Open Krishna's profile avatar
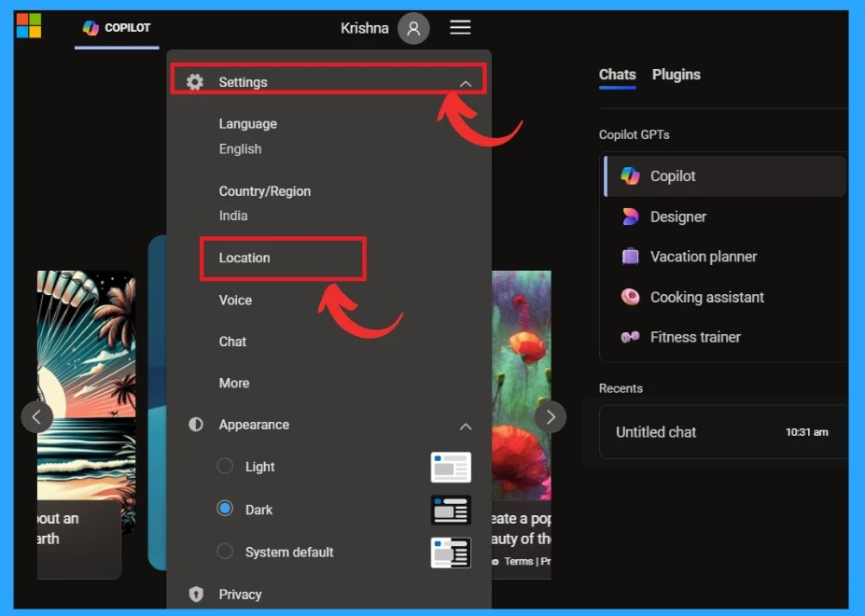 [413, 28]
